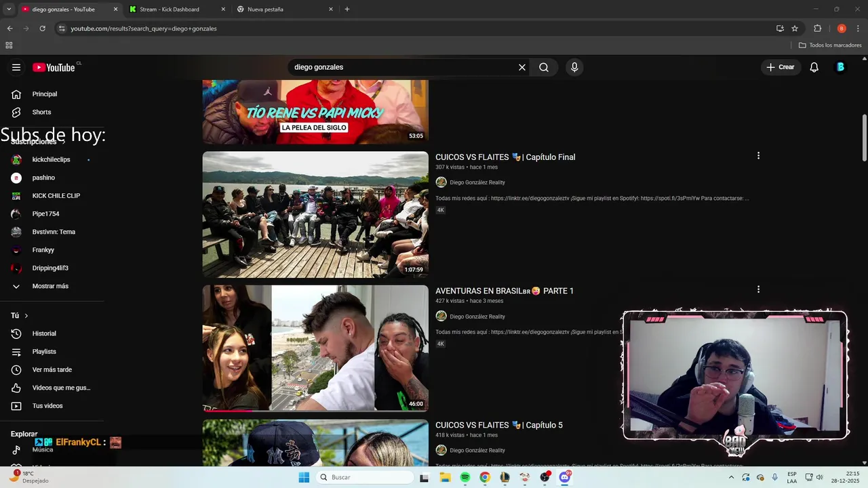
Task: Click the address bar URL
Action: (x=144, y=28)
